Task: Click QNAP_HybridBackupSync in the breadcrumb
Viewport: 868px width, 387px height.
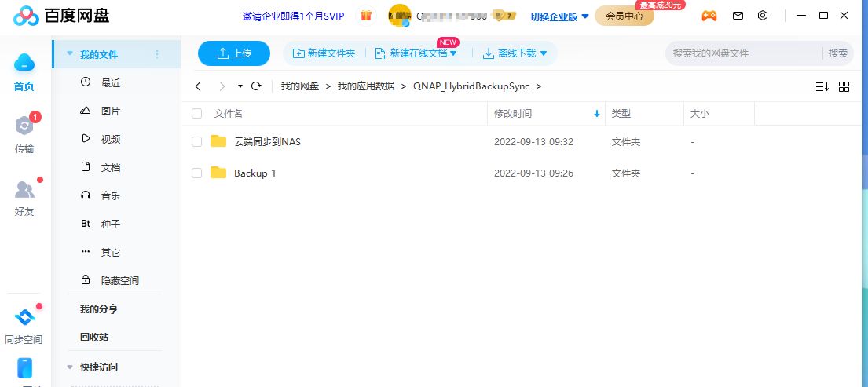Action: (x=471, y=86)
